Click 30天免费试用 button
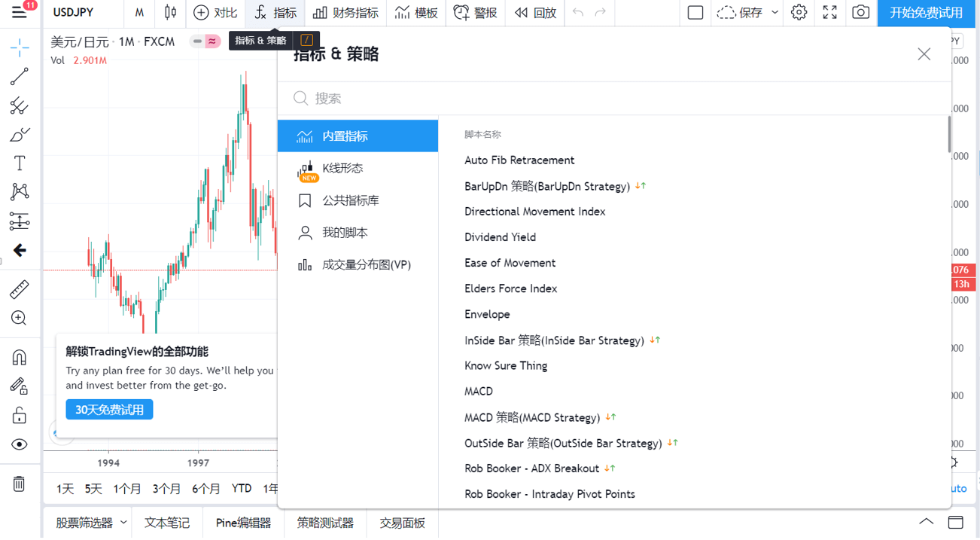 tap(109, 410)
